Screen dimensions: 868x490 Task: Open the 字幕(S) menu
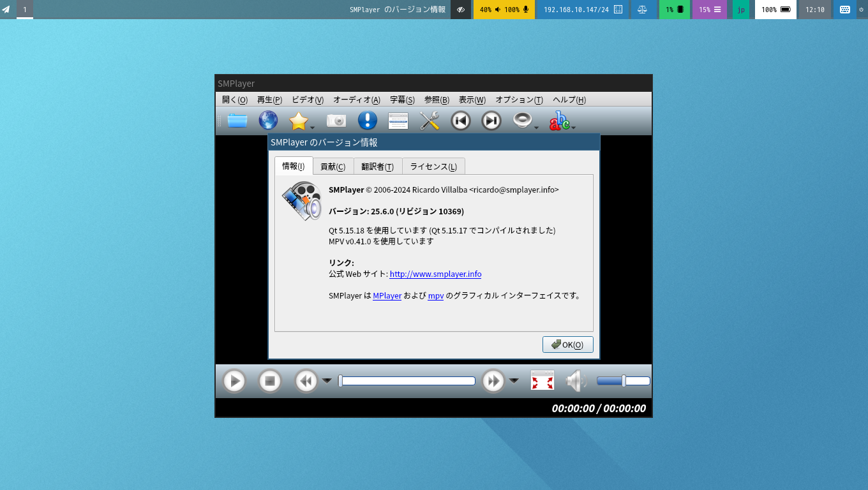(402, 100)
